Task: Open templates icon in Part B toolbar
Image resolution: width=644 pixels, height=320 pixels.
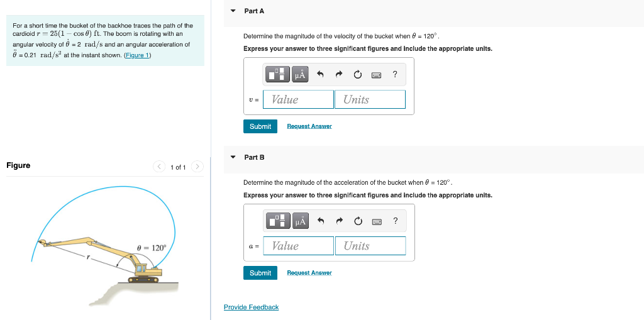Action: pos(279,221)
